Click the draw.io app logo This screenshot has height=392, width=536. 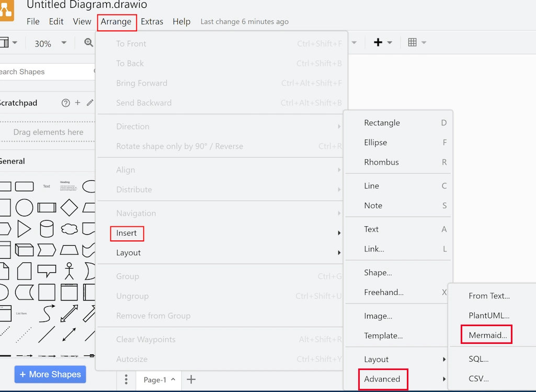(6, 10)
